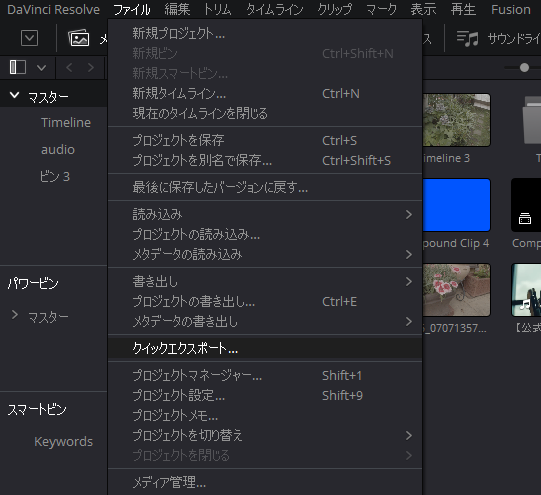The image size is (541, 495).
Task: Open the DaVinci Resolve application menu
Action: (53, 10)
